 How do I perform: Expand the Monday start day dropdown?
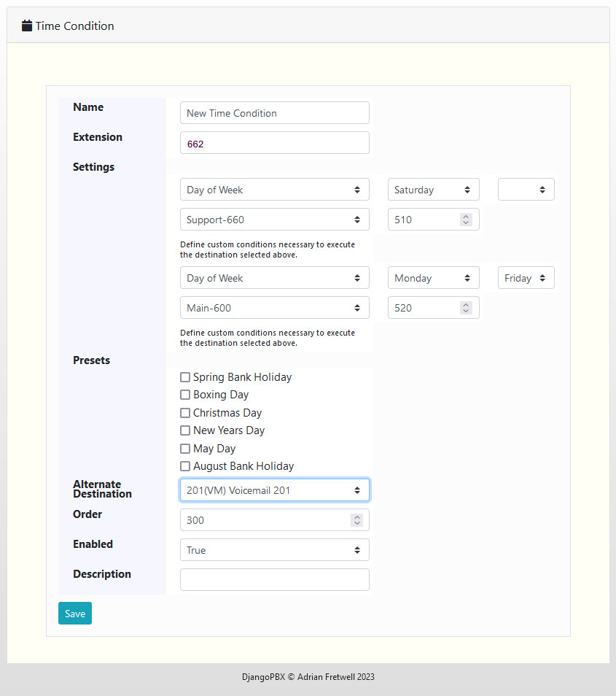(433, 278)
